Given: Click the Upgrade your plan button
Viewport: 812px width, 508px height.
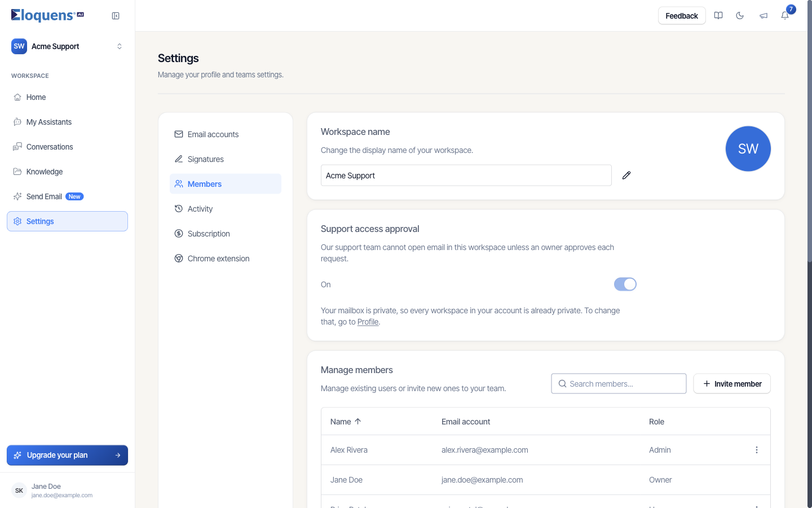Looking at the screenshot, I should click(x=67, y=456).
